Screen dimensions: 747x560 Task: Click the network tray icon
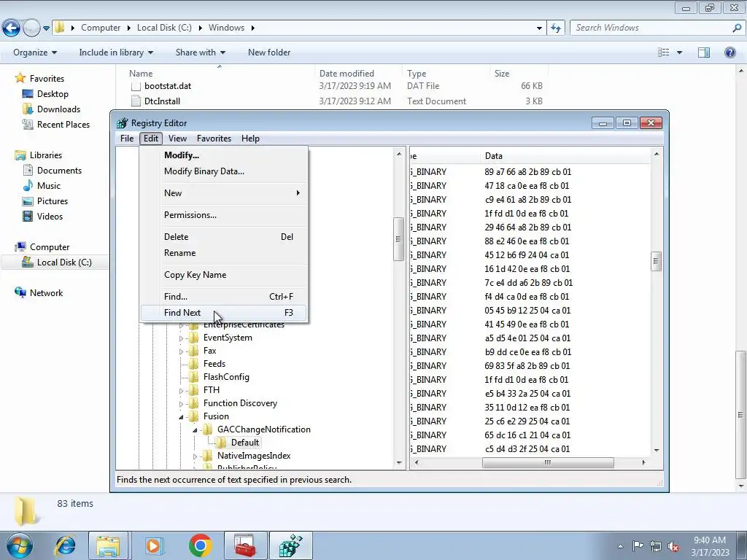tap(656, 547)
